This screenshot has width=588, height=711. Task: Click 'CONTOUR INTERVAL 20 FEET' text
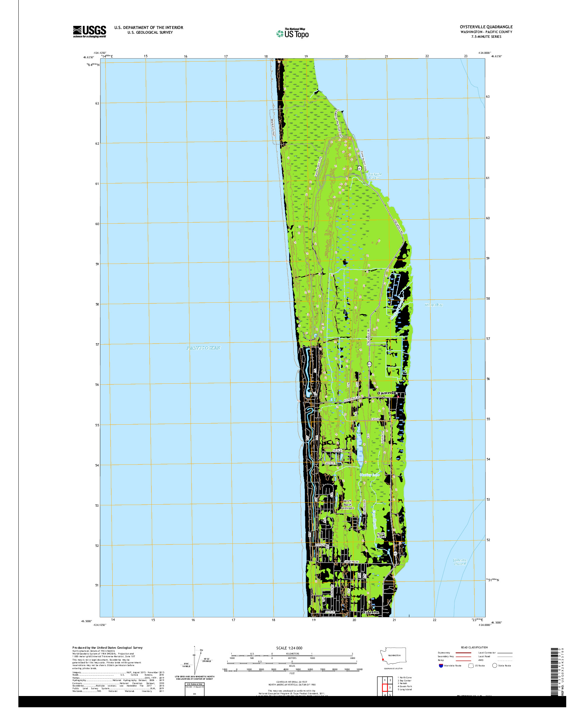(292, 682)
